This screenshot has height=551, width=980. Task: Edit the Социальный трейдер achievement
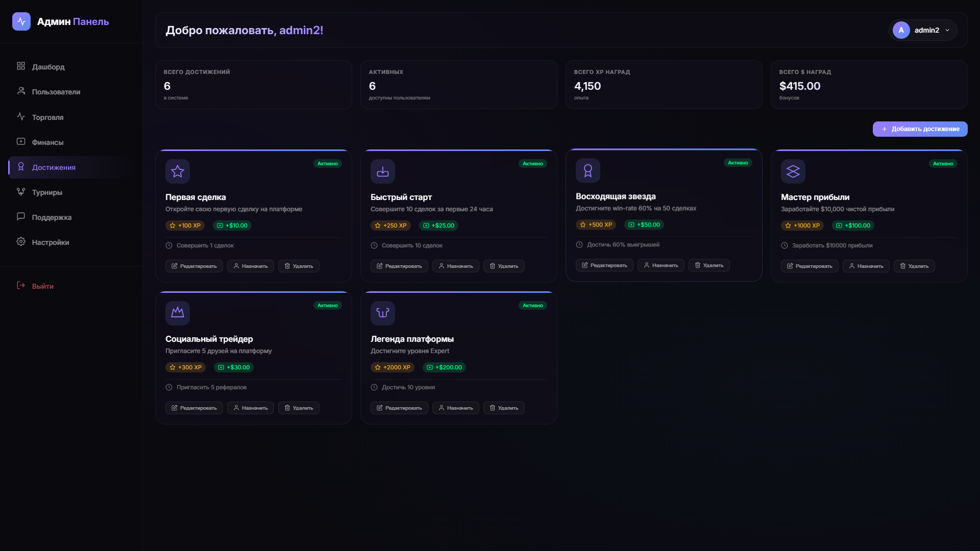194,408
